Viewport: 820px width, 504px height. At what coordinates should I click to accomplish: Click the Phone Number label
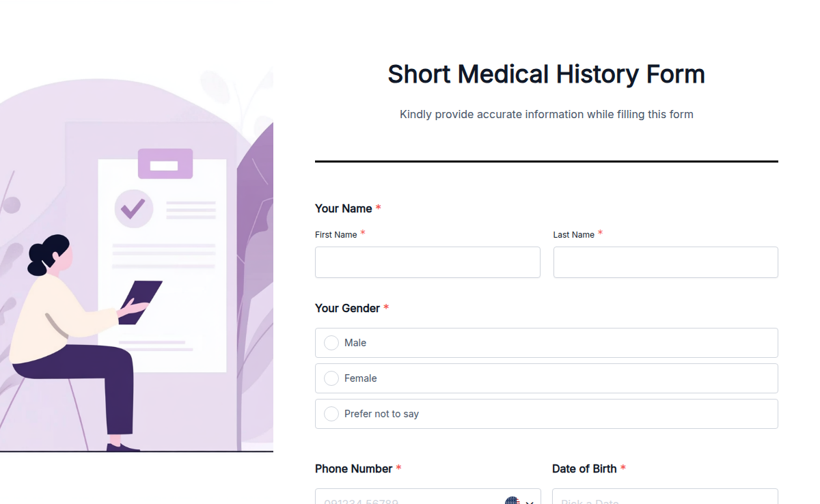click(354, 468)
